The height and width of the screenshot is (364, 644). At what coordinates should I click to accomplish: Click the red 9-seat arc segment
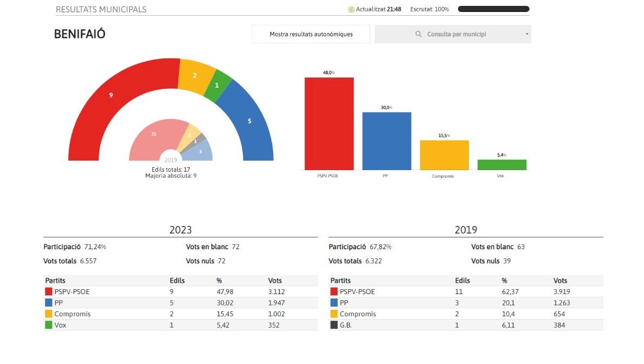coord(111,95)
